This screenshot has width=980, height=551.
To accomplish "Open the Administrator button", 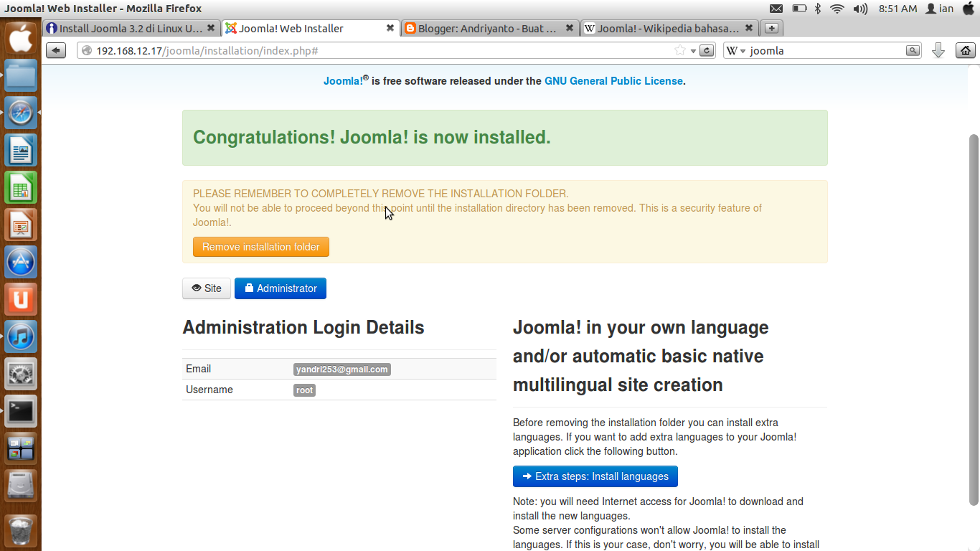I will click(x=281, y=288).
